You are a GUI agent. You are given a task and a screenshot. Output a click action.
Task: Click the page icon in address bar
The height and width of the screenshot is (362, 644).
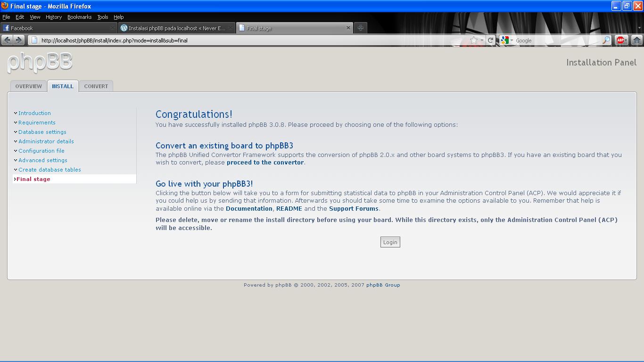tap(34, 41)
